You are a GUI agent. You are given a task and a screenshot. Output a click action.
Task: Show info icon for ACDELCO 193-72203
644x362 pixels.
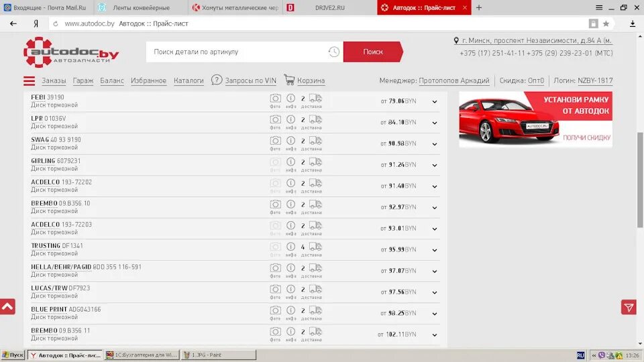tap(290, 226)
